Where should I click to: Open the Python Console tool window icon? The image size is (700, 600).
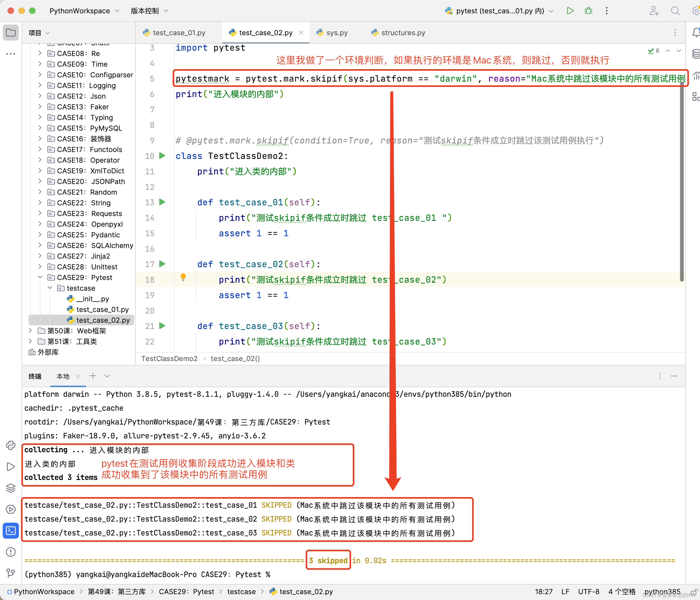(11, 445)
